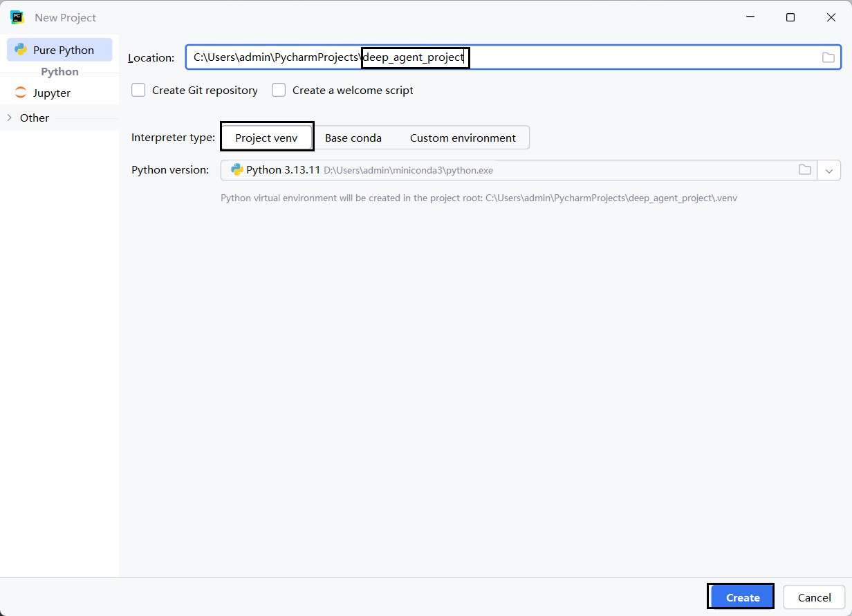The image size is (852, 616).
Task: Enable Create Git repository checkbox
Action: click(138, 90)
